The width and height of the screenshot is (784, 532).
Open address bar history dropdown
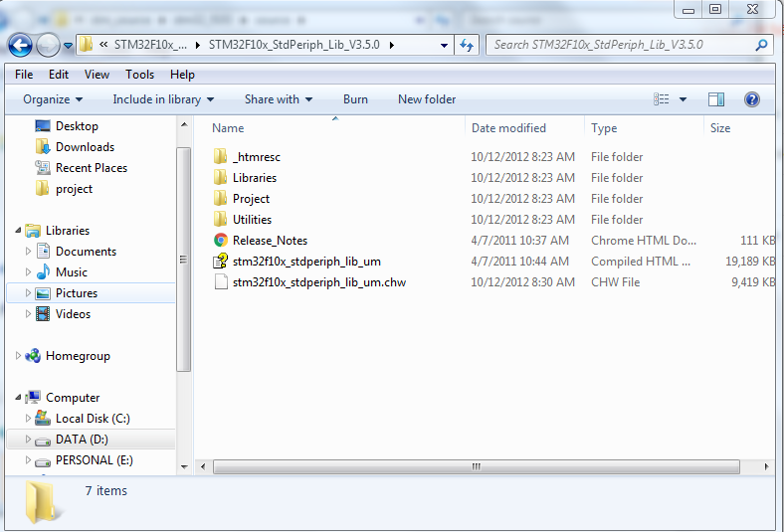[x=444, y=46]
